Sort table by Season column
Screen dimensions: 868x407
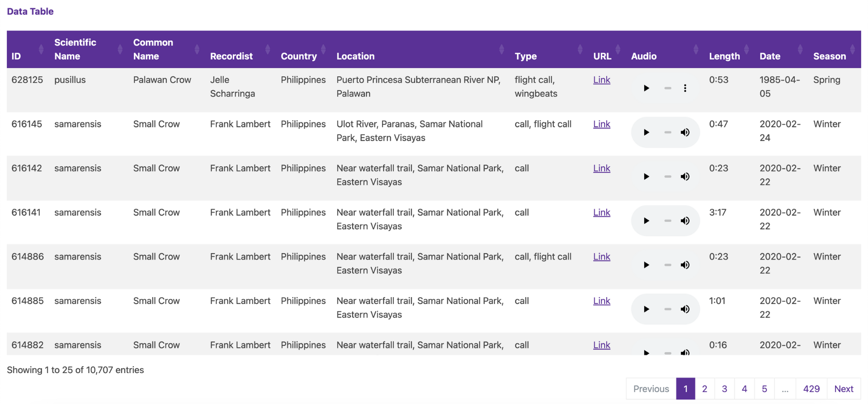(835, 49)
